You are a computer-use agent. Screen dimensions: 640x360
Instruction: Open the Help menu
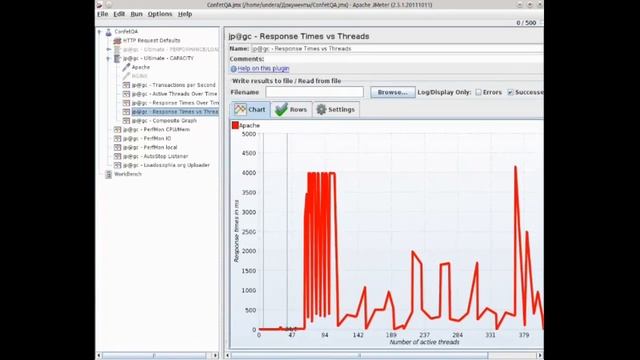pos(185,14)
